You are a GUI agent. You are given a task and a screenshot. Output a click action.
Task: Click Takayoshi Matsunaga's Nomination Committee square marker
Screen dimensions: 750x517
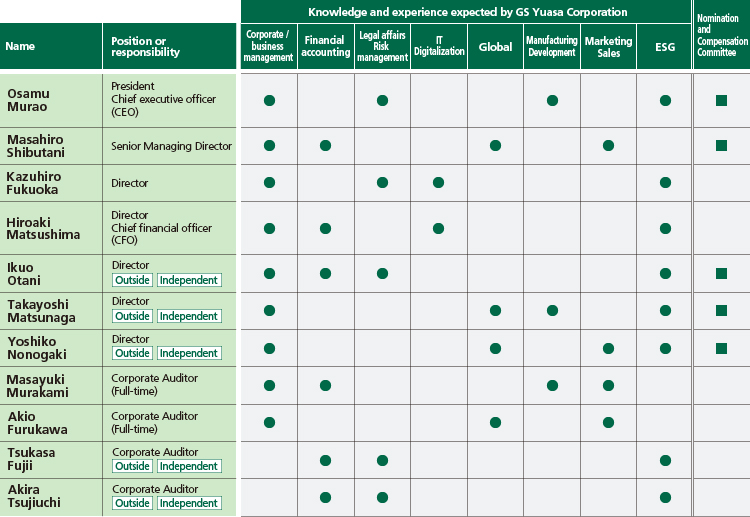[x=721, y=310]
